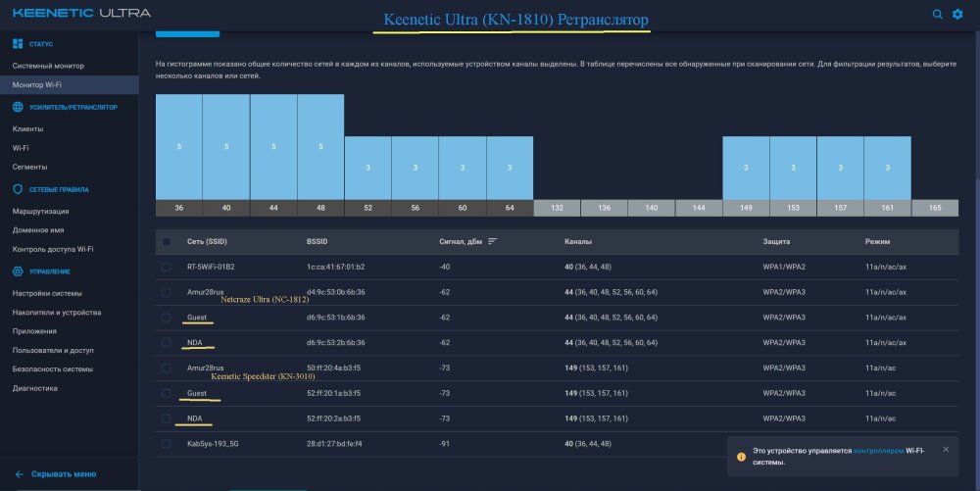Open Системный монитор menu item
The image size is (980, 491).
point(48,66)
